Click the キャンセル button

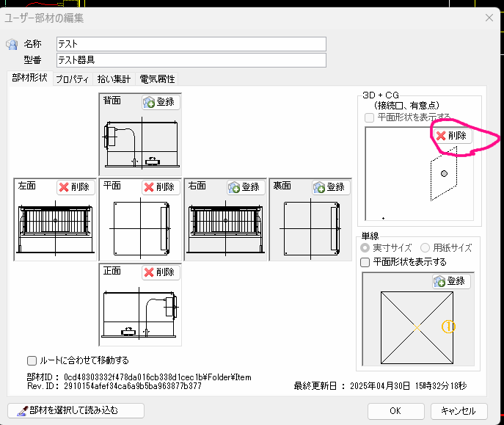459,411
